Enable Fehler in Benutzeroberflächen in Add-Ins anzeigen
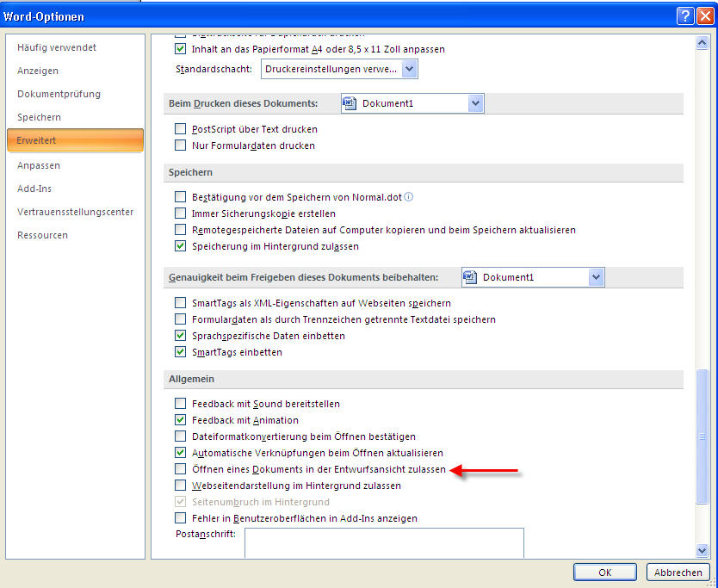This screenshot has height=588, width=718. click(x=181, y=518)
